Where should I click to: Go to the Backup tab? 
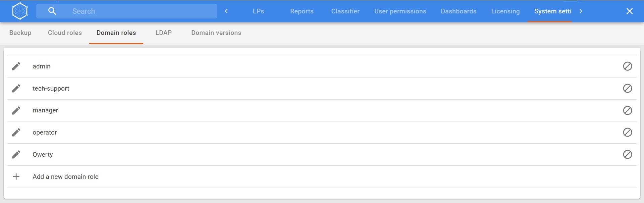20,33
